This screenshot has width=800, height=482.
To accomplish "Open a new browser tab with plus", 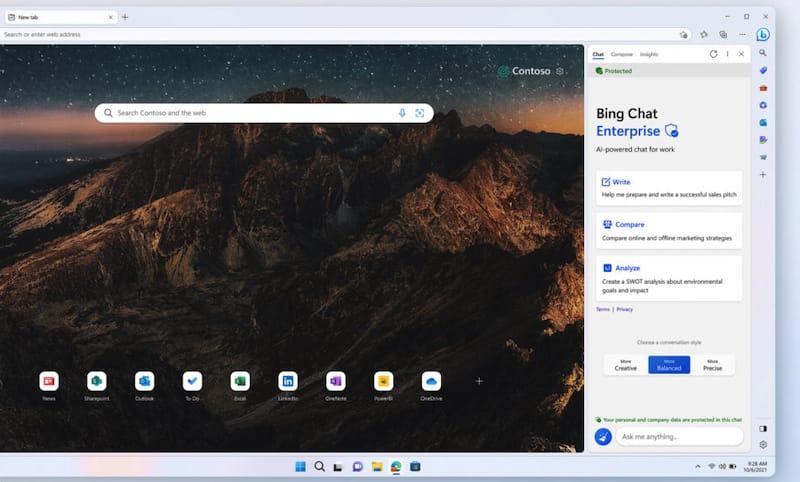I will coord(125,17).
